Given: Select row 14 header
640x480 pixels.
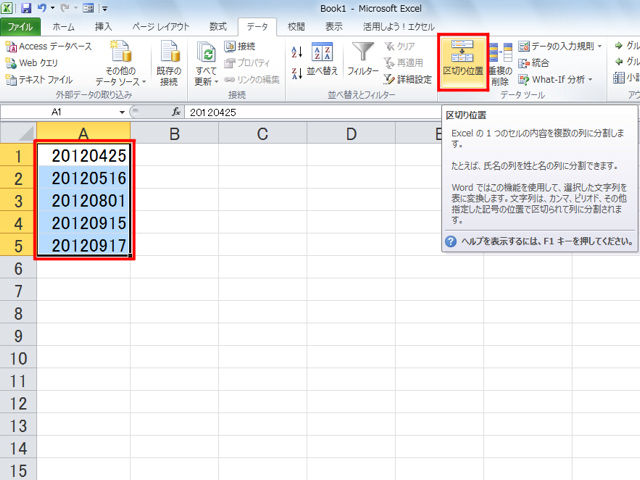Looking at the screenshot, I should [18, 448].
